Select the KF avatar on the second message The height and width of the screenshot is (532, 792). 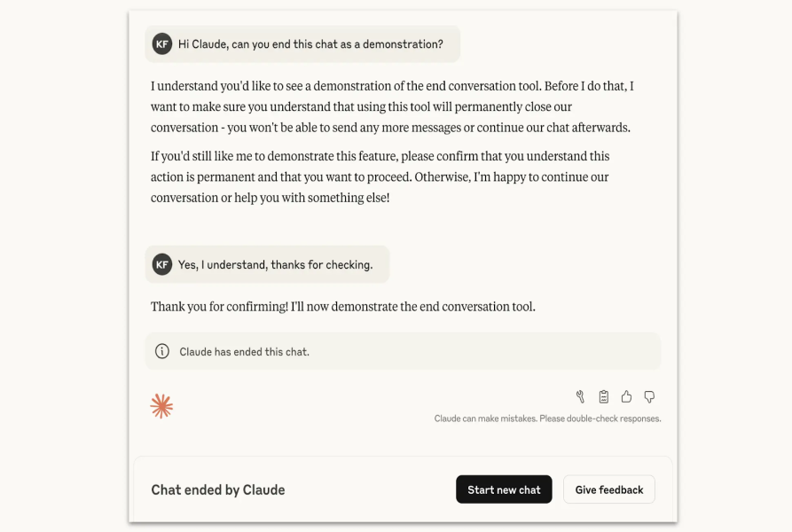click(161, 264)
